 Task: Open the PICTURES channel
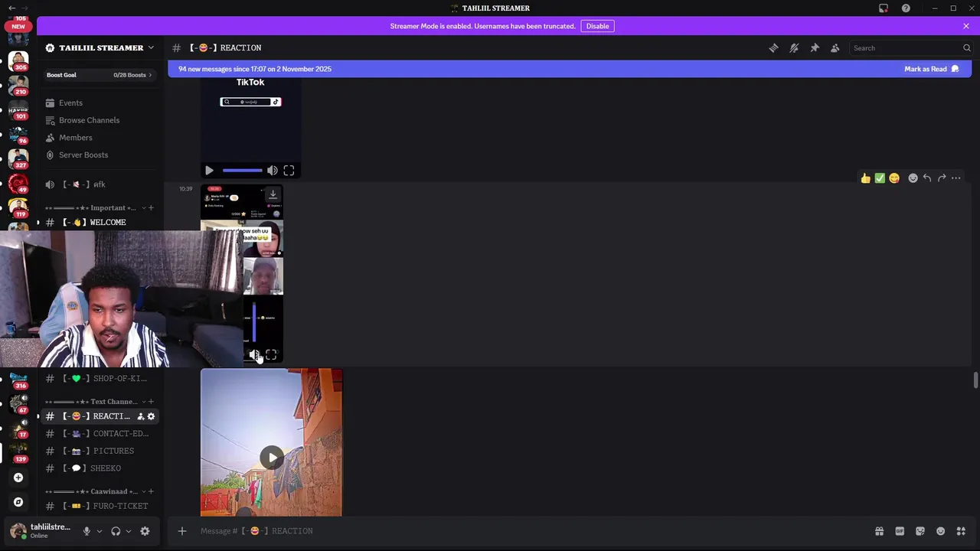100,451
